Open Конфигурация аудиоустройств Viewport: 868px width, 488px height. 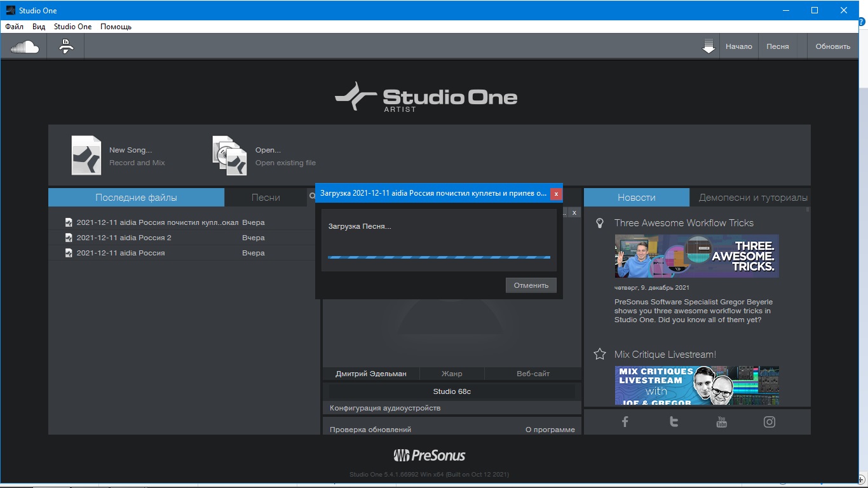pos(385,408)
